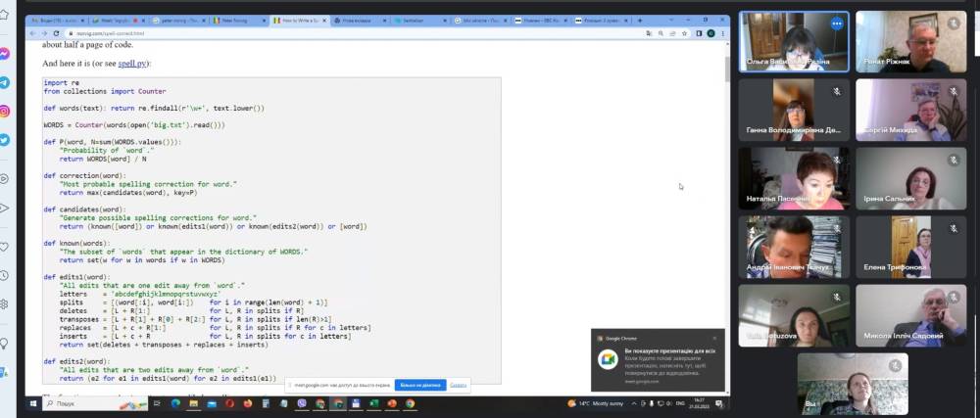Open the spell.py link
The height and width of the screenshot is (418, 980).
133,64
